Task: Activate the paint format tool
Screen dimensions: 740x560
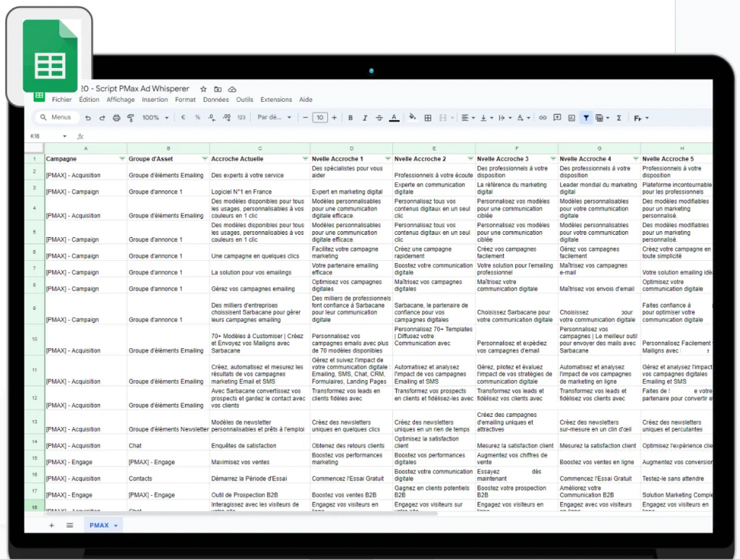Action: [131, 118]
